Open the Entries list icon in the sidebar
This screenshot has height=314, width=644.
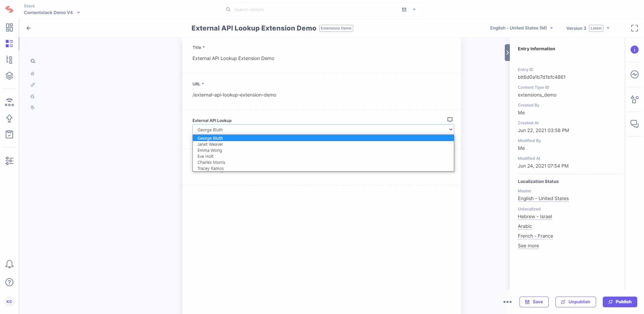(x=9, y=43)
